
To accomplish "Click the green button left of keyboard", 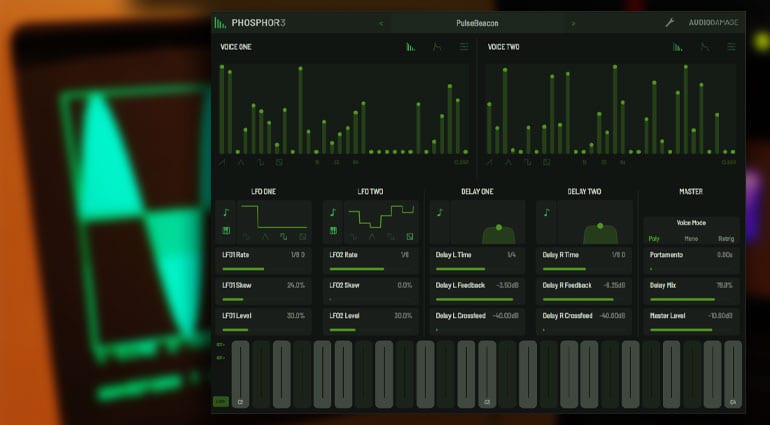I will (x=221, y=401).
